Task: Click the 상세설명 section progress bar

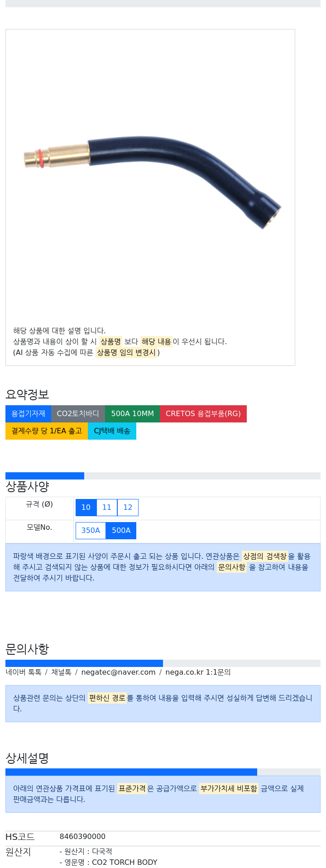Action: point(163,772)
